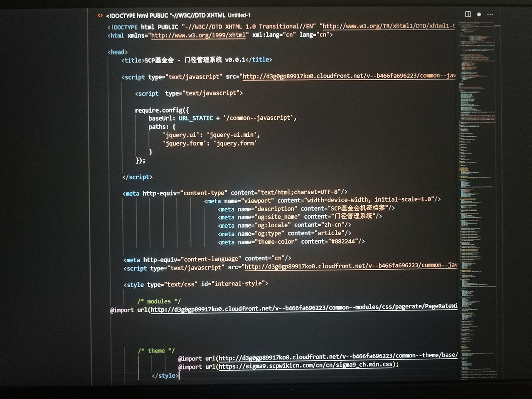The height and width of the screenshot is (399, 532).
Task: Open the cloudfront script URL below the title tag
Action: pos(349,76)
